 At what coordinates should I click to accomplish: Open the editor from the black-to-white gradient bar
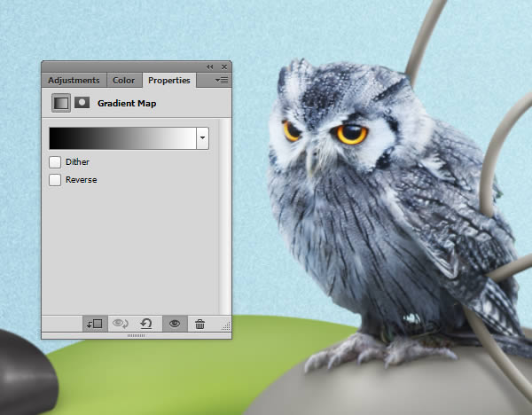(x=123, y=138)
